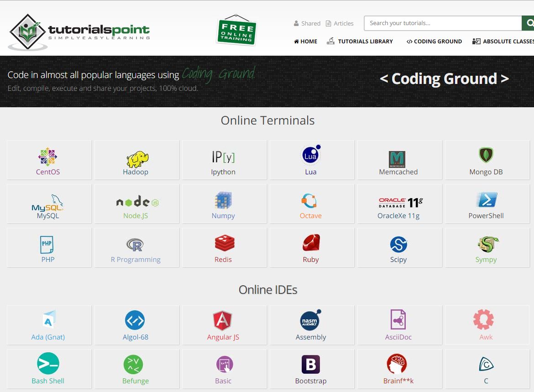Open the Scipy icon

pos(398,245)
